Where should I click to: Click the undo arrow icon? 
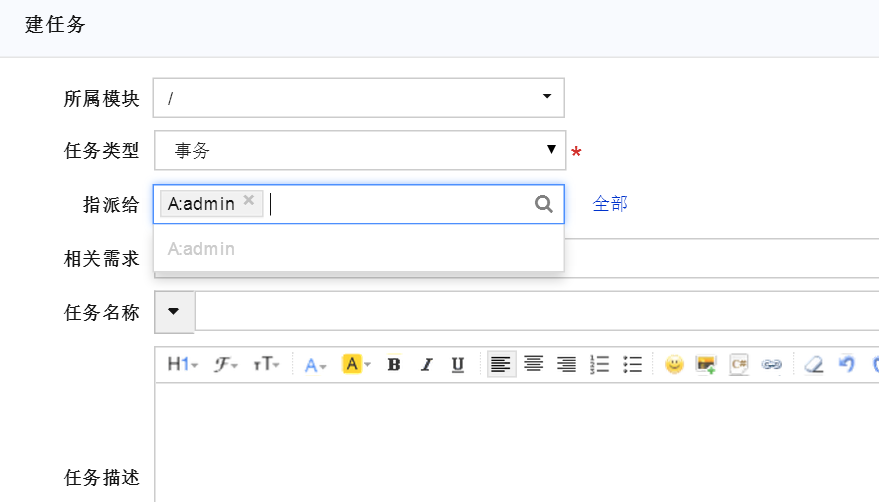[847, 365]
